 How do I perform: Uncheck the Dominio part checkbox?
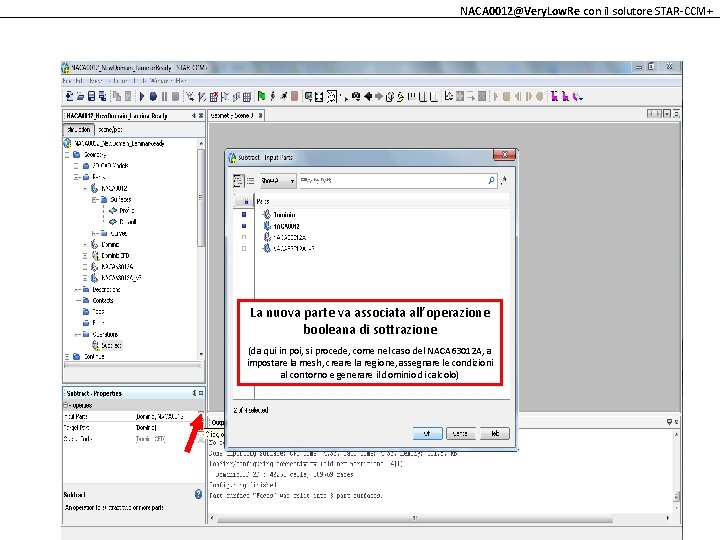244,214
